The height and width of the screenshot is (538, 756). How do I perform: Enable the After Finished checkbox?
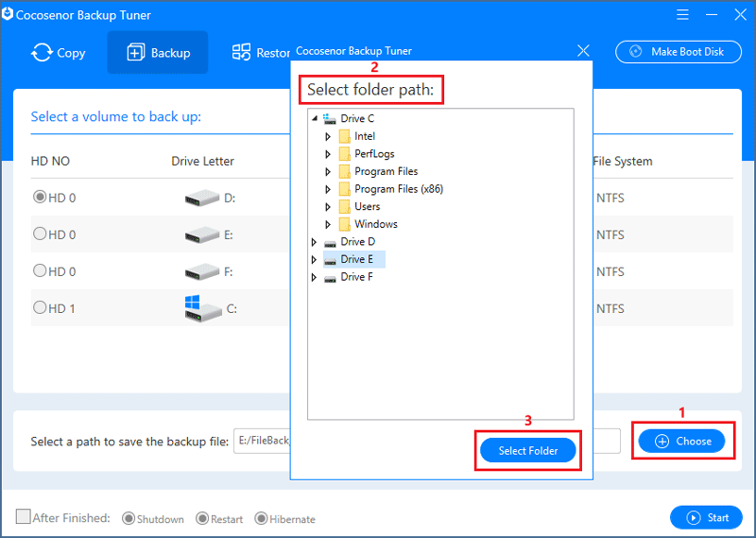coord(23,516)
